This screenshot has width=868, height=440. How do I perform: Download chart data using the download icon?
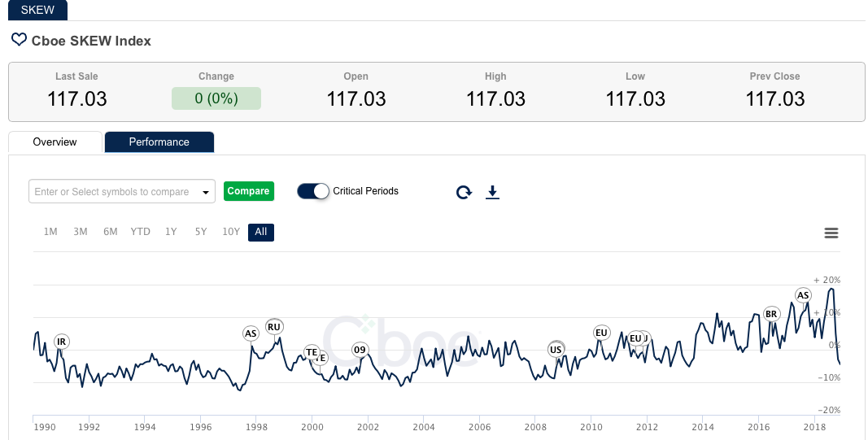point(492,192)
